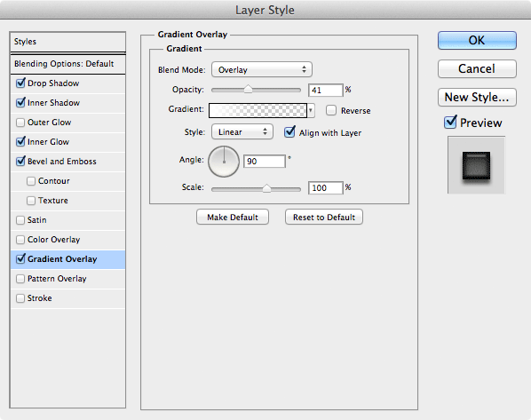Click the layer style preview thumbnail
Viewport: 531px width, 420px height.
click(x=476, y=165)
